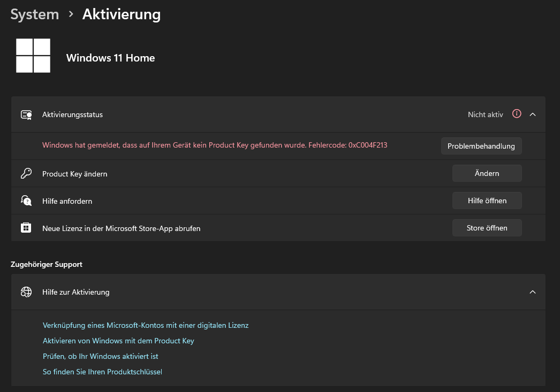The width and height of the screenshot is (560, 392).
Task: Open link So finden Sie Ihren Produktschlüssel
Action: pos(102,372)
